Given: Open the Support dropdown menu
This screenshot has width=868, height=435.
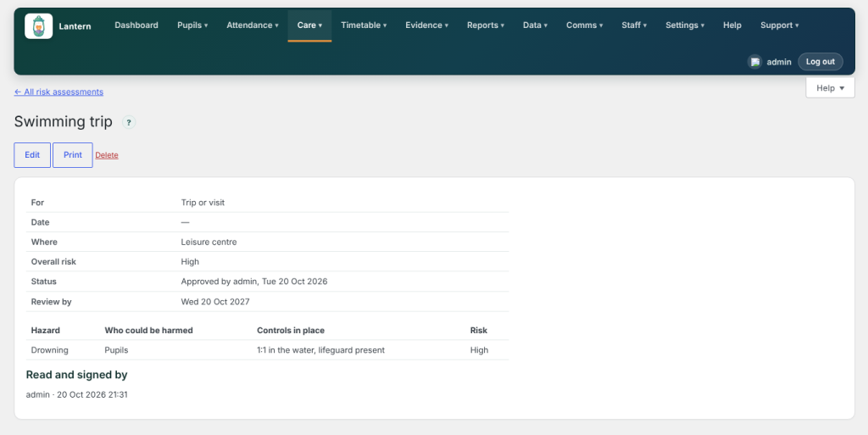Looking at the screenshot, I should point(780,25).
